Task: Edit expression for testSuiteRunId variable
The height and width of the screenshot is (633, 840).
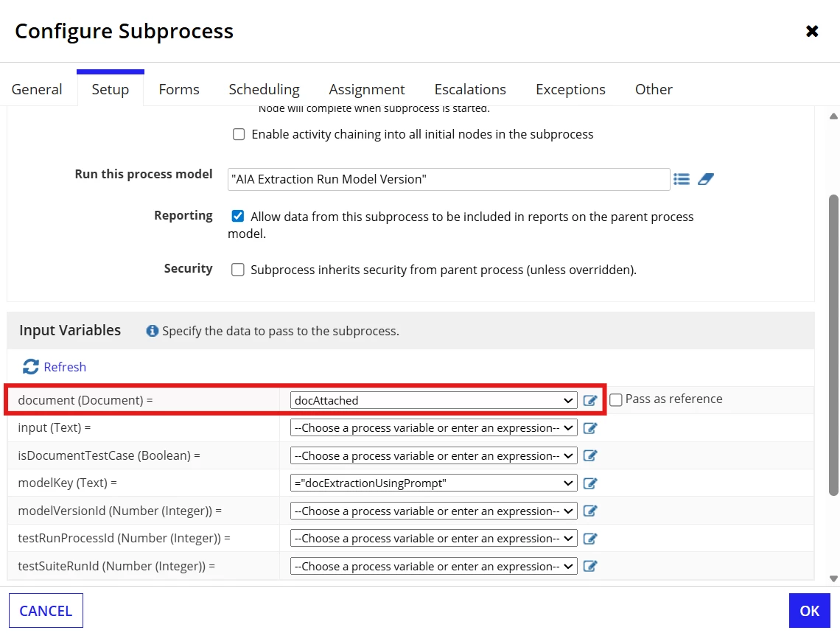Action: click(x=589, y=566)
